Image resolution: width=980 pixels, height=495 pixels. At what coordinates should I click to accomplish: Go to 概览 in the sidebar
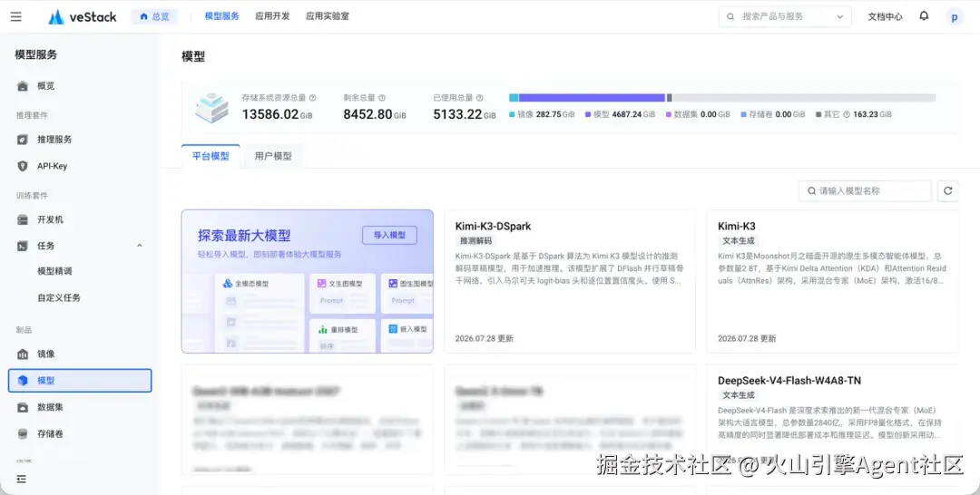point(80,86)
